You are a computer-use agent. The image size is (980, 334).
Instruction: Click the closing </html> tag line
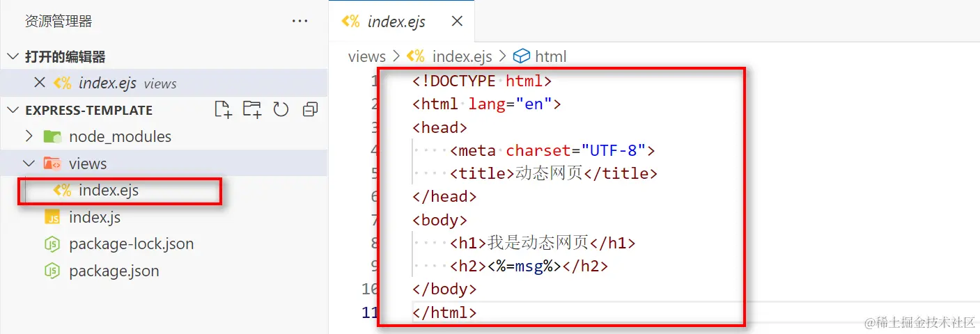(x=444, y=312)
